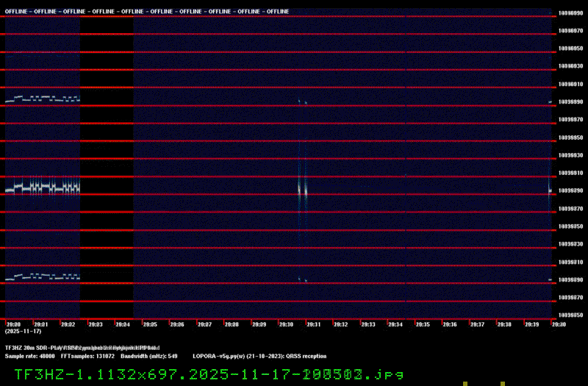Image resolution: width=588 pixels, height=386 pixels.
Task: Select the 20:02 time axis label
Action: click(x=68, y=324)
